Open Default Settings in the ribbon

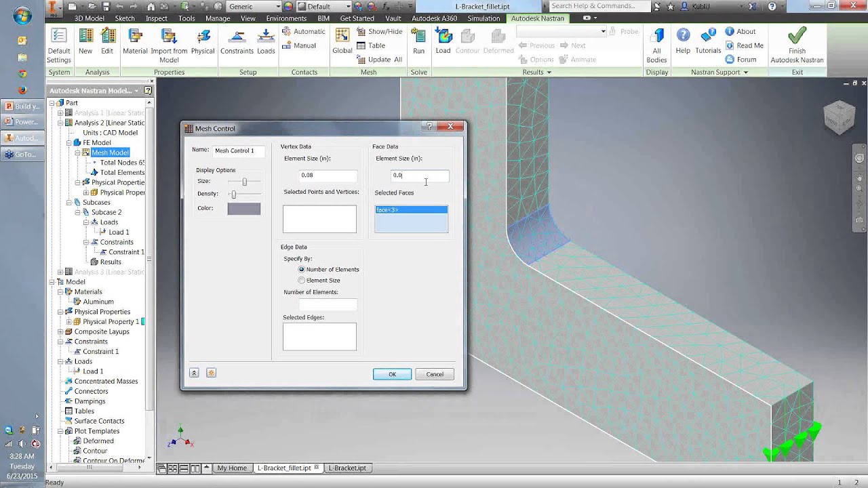click(59, 45)
